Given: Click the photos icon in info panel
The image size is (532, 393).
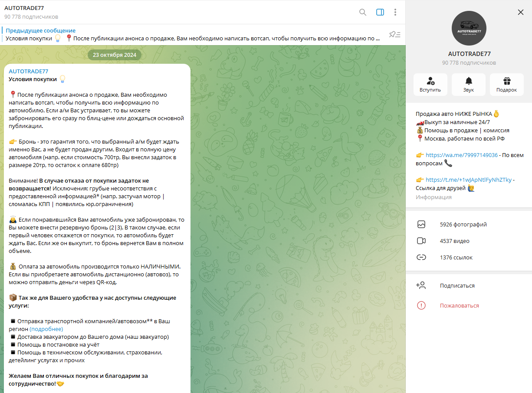Looking at the screenshot, I should pos(421,225).
